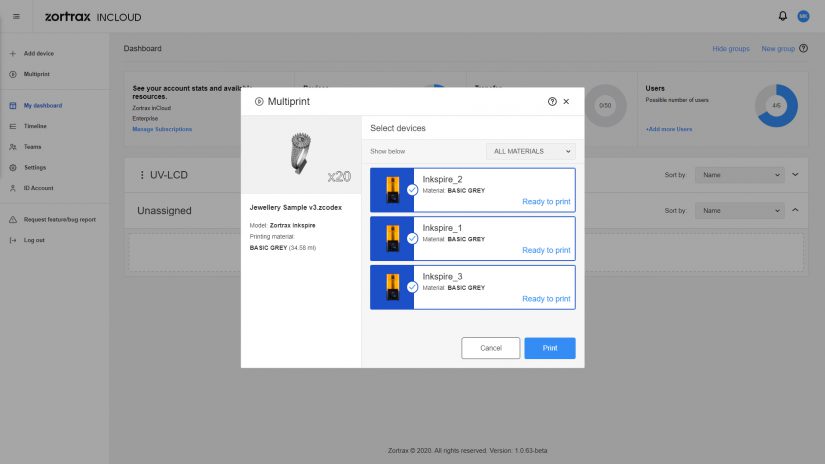
Task: Select Multiprint in the sidebar
Action: (36, 74)
